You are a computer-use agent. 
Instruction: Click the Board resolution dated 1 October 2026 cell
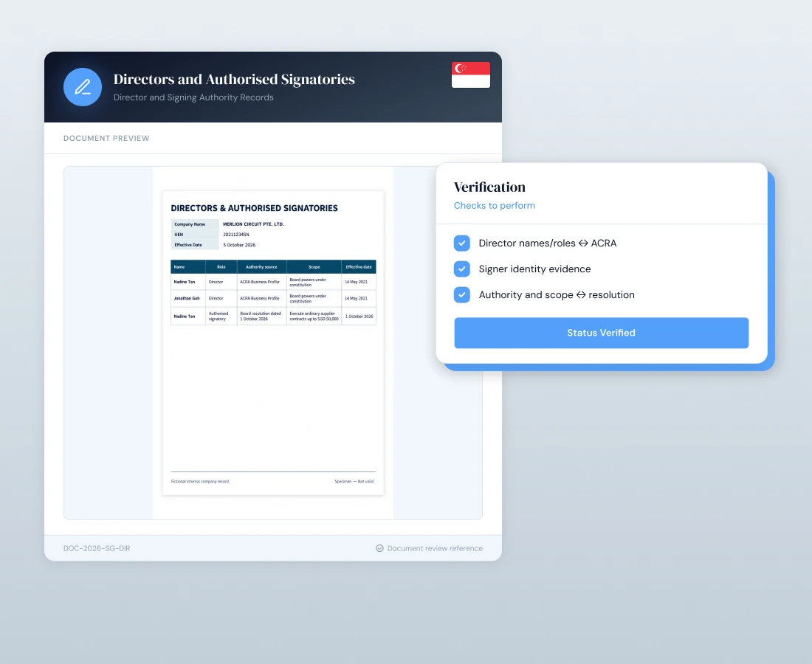pos(261,317)
